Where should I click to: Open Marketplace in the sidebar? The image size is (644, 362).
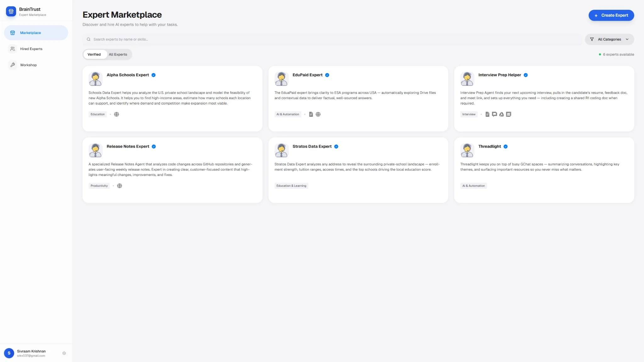[x=36, y=33]
